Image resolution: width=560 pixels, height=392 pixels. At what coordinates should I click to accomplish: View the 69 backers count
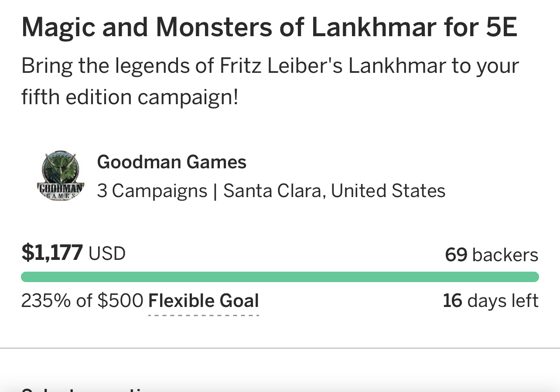[x=492, y=255]
